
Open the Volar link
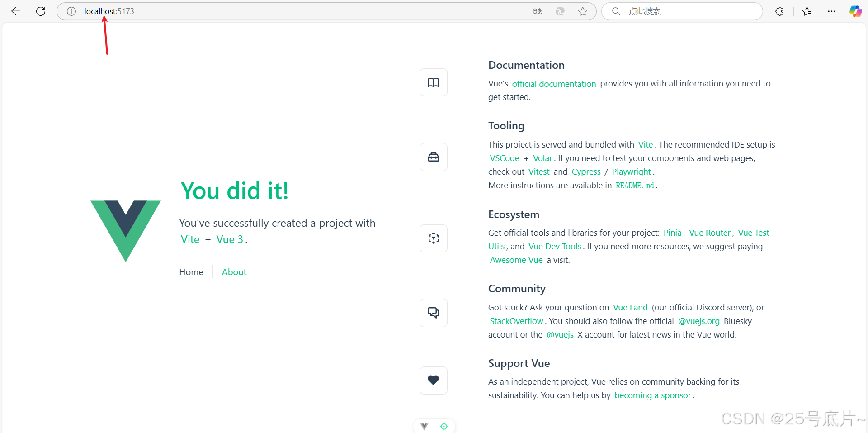pos(542,158)
